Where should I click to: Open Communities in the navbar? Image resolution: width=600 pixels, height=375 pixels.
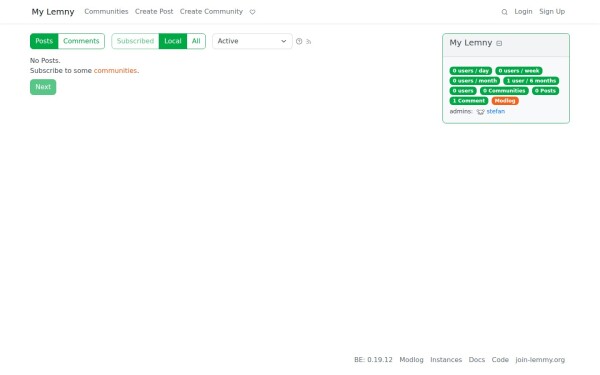point(106,11)
